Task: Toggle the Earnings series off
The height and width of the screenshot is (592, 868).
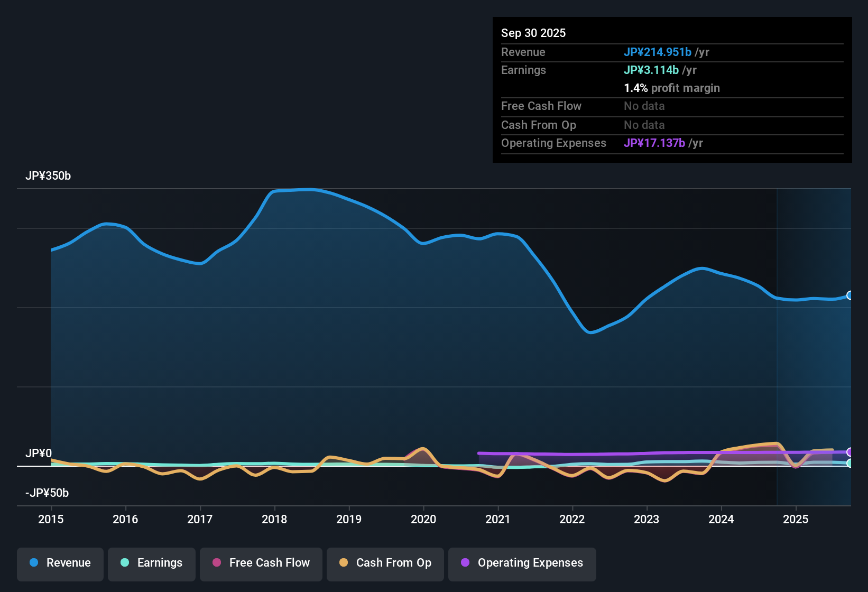Action: point(151,563)
